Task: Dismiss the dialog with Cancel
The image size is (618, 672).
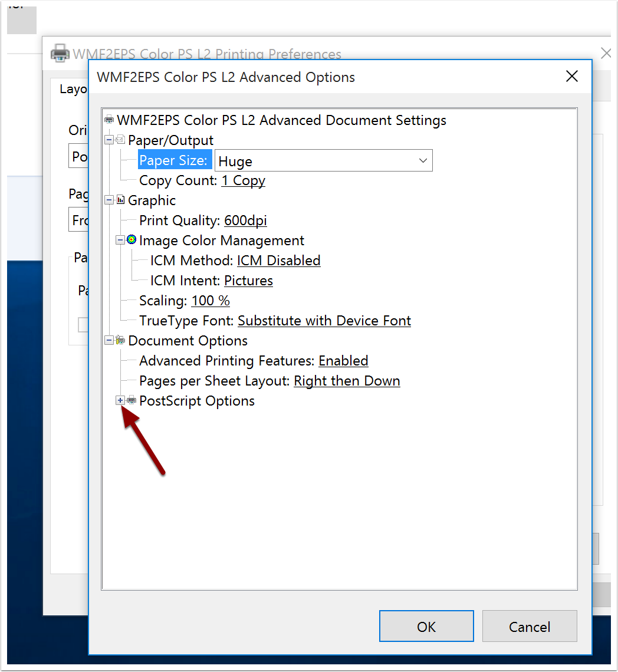Action: point(530,626)
